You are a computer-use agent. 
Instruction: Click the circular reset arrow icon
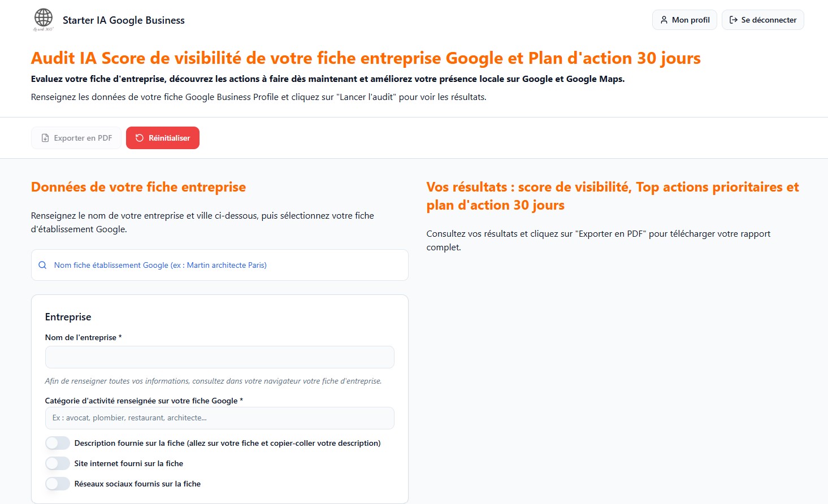(x=140, y=138)
